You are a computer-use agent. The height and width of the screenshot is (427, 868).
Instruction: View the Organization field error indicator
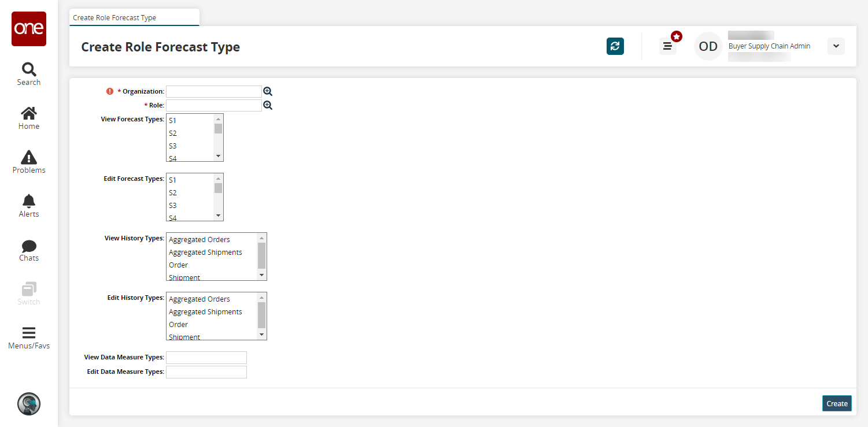[110, 91]
